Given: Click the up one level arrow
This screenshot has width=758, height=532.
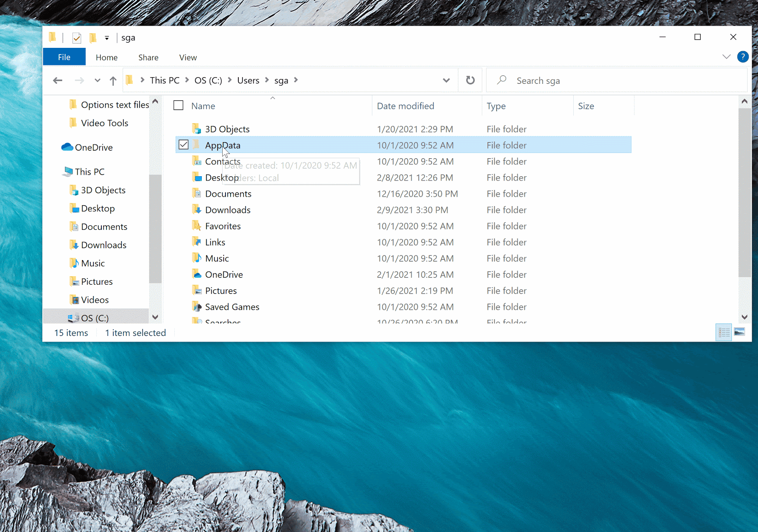Looking at the screenshot, I should point(113,80).
